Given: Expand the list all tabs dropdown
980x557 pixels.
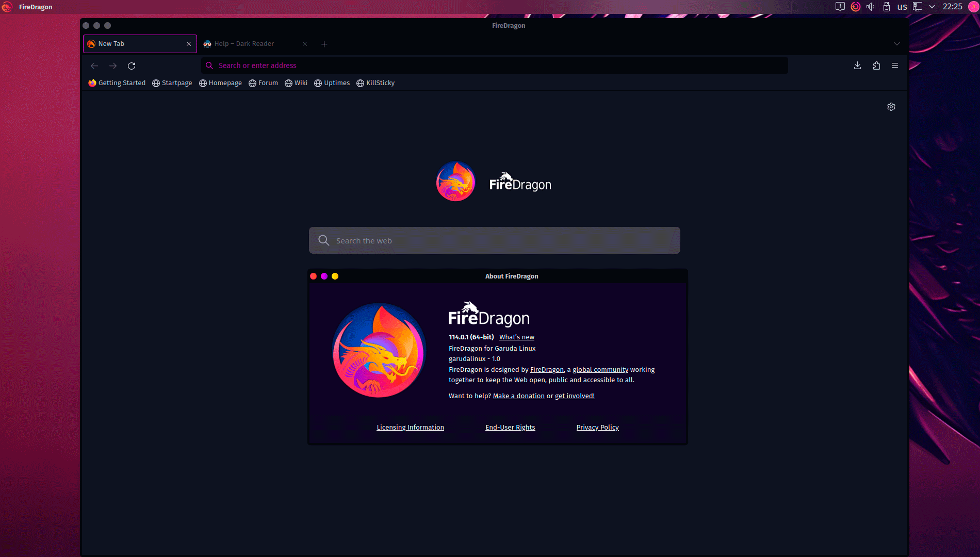Looking at the screenshot, I should click(897, 44).
